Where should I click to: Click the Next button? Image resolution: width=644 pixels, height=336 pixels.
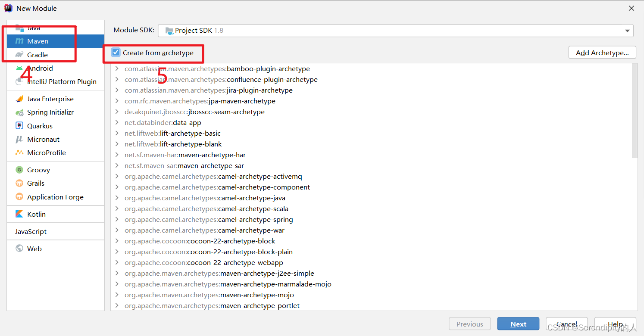pyautogui.click(x=518, y=324)
